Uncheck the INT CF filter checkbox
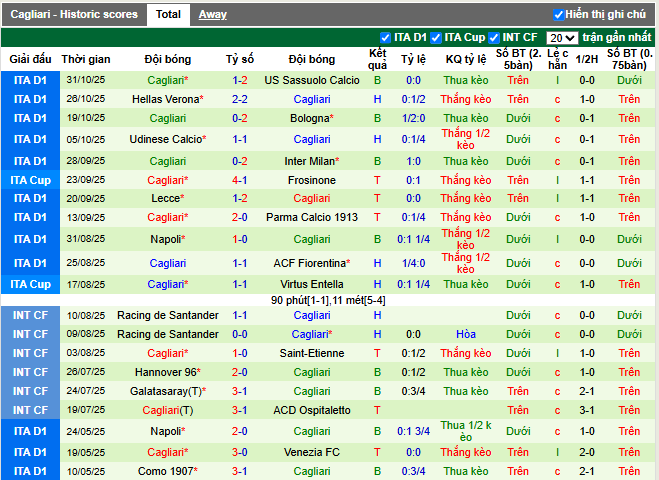 [x=493, y=38]
